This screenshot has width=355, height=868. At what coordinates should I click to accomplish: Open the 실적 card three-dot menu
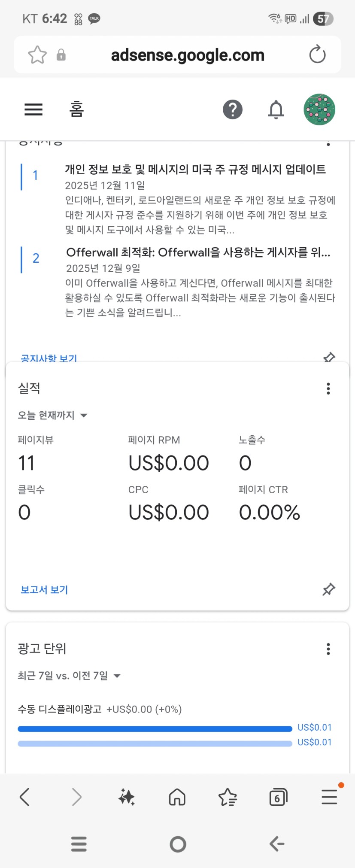[328, 388]
